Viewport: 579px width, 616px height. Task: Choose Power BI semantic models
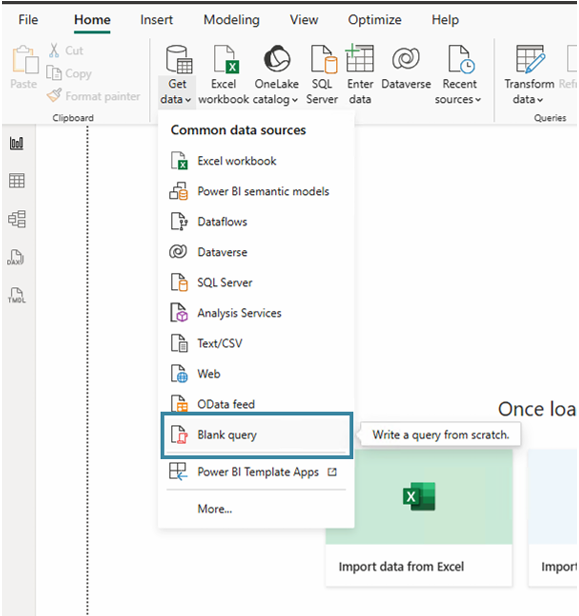256,191
